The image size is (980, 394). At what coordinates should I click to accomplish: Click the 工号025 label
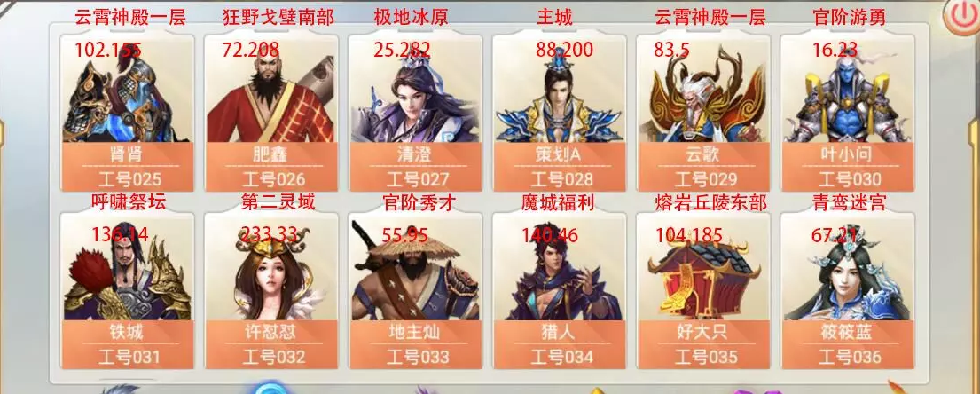129,179
